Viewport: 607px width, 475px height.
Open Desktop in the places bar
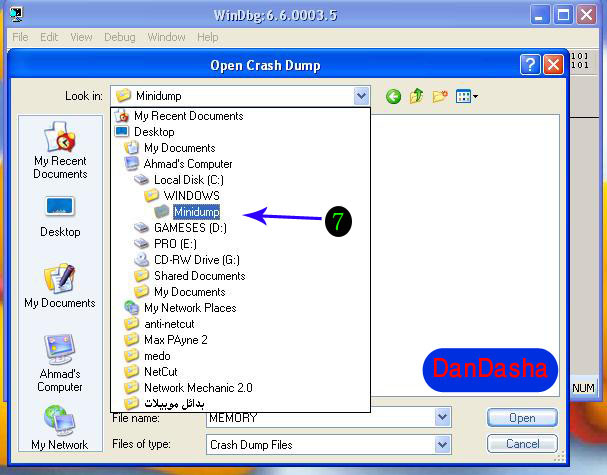(60, 217)
